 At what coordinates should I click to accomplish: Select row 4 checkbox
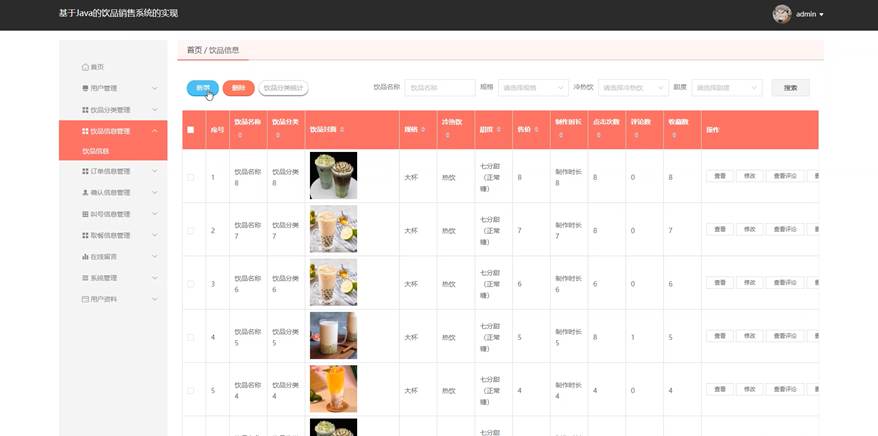pyautogui.click(x=190, y=337)
